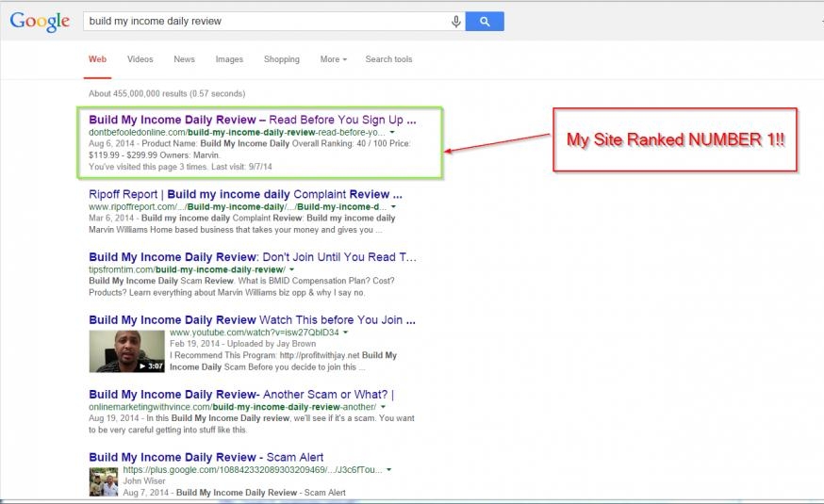Click the www.ripoffreport.com green URL text

[x=238, y=207]
